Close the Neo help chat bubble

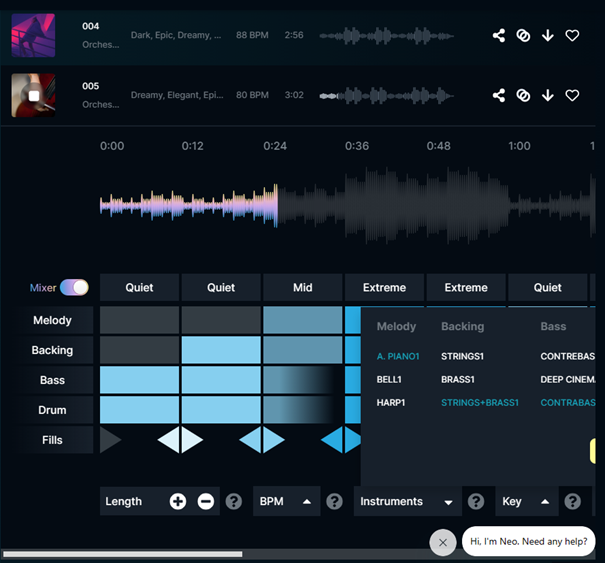[443, 542]
